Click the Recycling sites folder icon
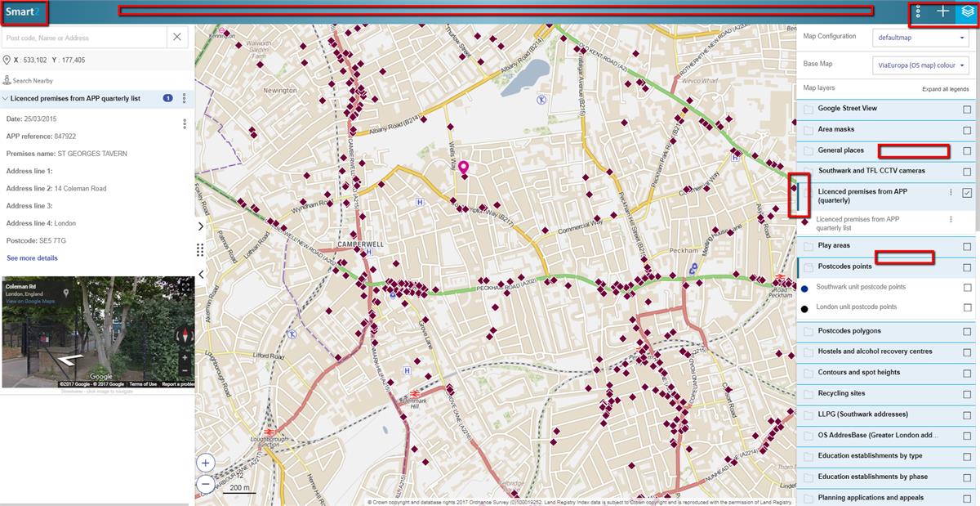This screenshot has height=506, width=980. (x=808, y=394)
